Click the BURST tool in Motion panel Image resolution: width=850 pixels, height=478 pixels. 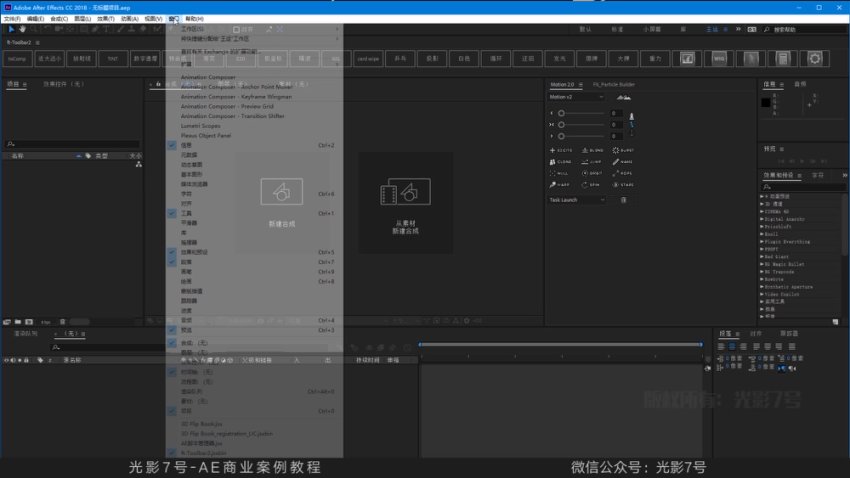click(x=623, y=150)
